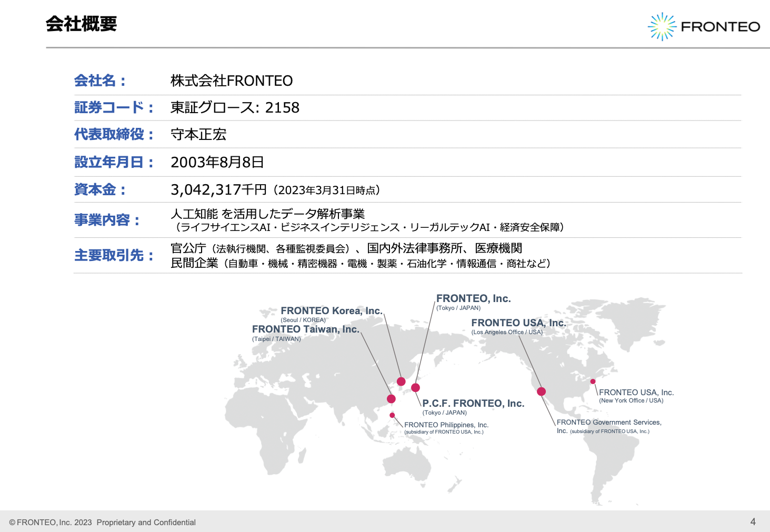Click the 東証グロース: 2158 value

pyautogui.click(x=235, y=107)
